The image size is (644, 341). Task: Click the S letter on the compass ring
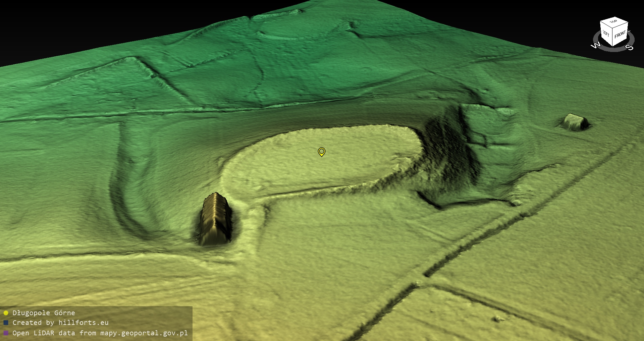coord(630,47)
